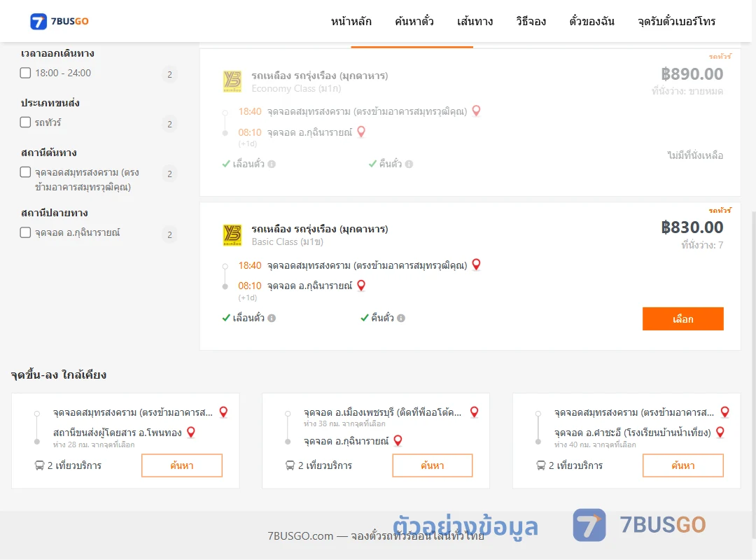Viewport: 756px width, 560px height.
Task: Click map pin next to จุดจอด อ.เมืองเพชรบุรี
Action: pos(475,412)
